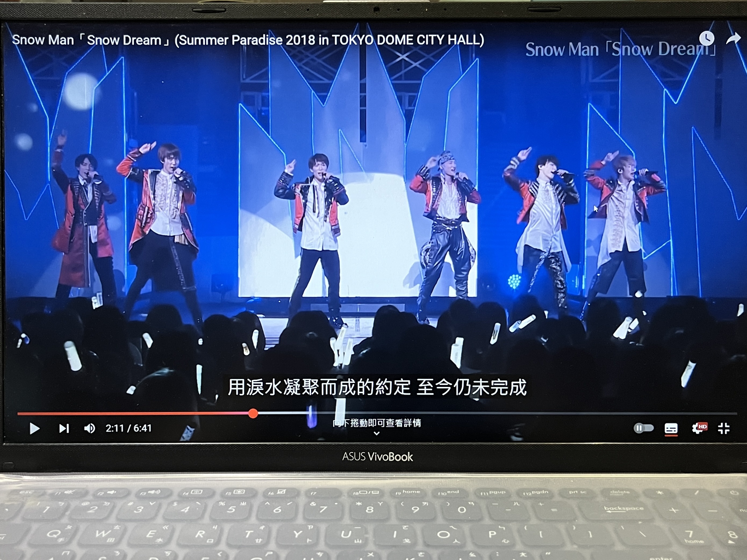The image size is (747, 560).
Task: Exit full screen mode
Action: coord(724,428)
